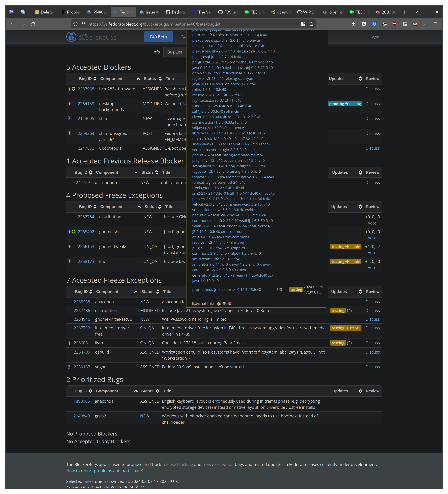Open the Firefox hamburger application menu
The width and height of the screenshot is (448, 494).
click(435, 24)
